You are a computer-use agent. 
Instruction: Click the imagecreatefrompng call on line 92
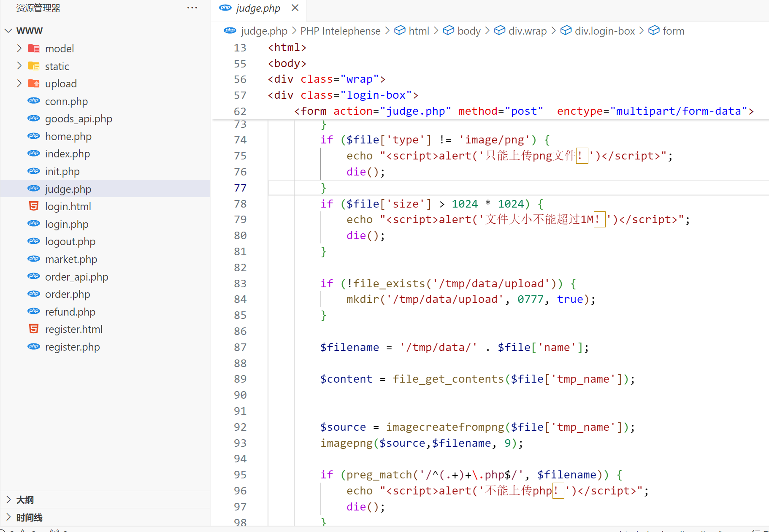pos(445,427)
